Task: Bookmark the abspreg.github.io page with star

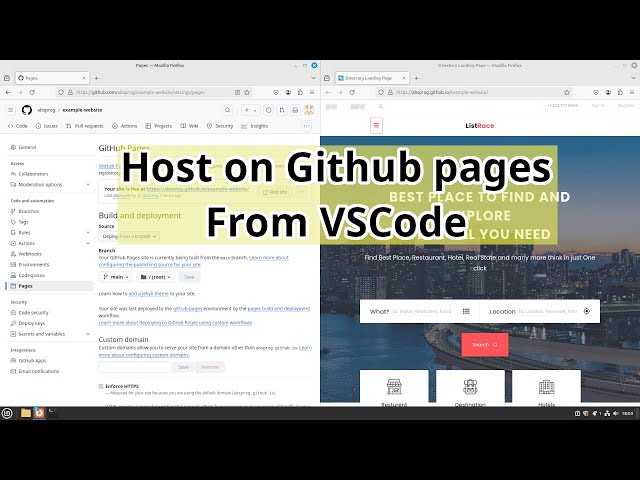Action: pos(567,93)
